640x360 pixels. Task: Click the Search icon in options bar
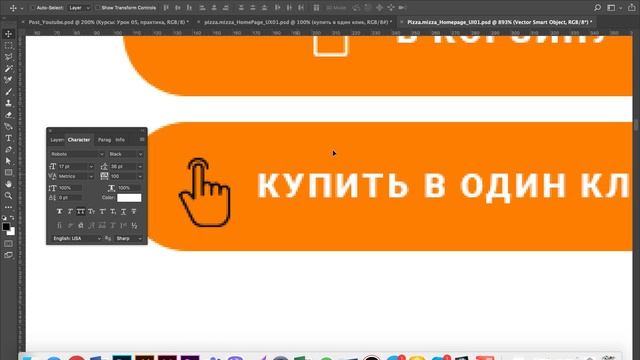(x=598, y=7)
